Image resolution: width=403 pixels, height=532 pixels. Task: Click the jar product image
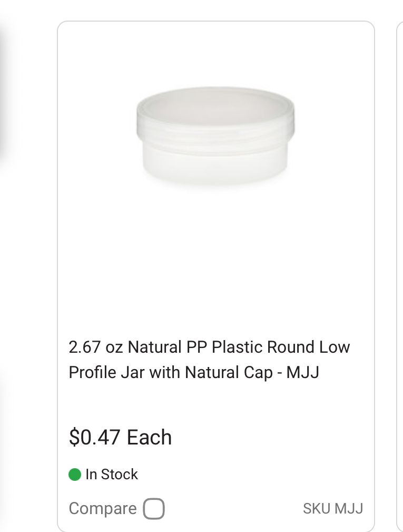[215, 136]
